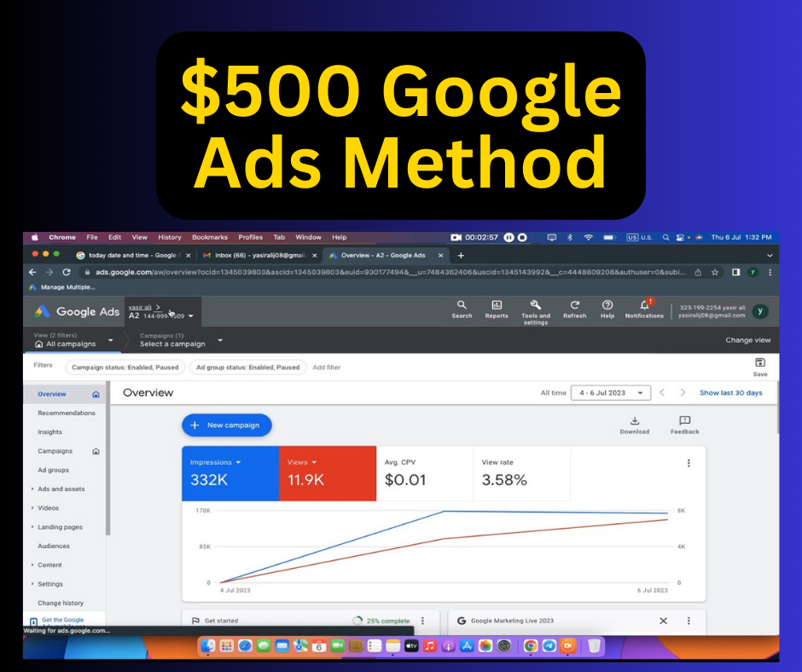
Task: Open Campaigns in the sidebar
Action: click(x=55, y=450)
